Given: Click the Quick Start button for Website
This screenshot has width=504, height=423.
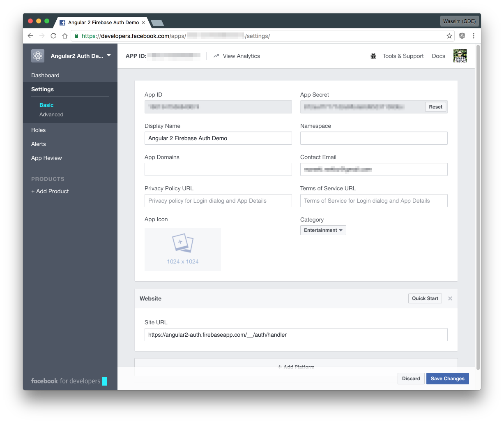Looking at the screenshot, I should 425,298.
